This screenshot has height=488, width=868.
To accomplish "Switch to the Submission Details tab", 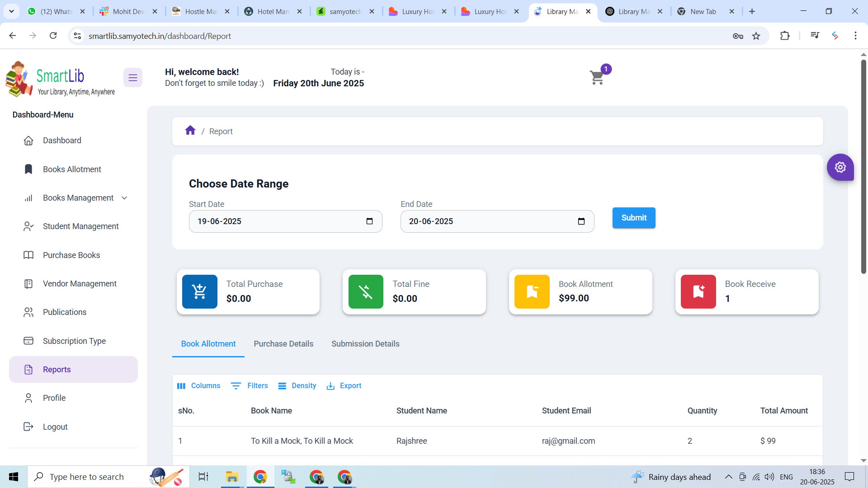I will pyautogui.click(x=365, y=344).
